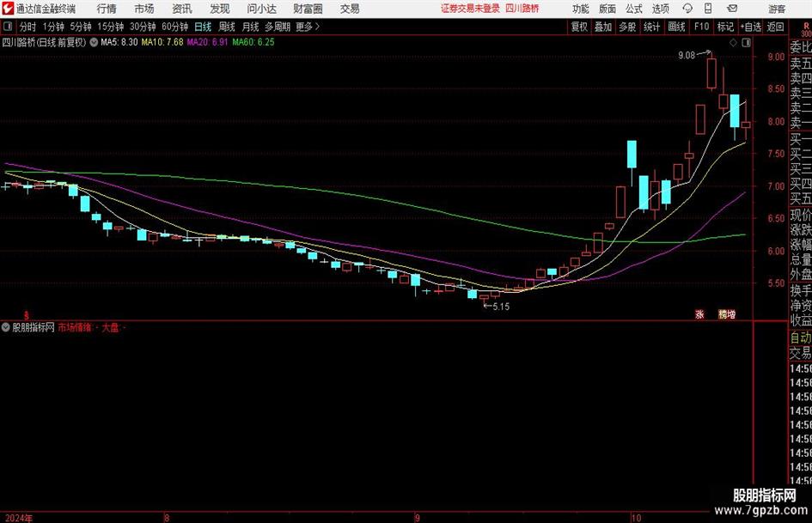Open the 财富圈 menu
The image size is (812, 523).
(x=308, y=9)
